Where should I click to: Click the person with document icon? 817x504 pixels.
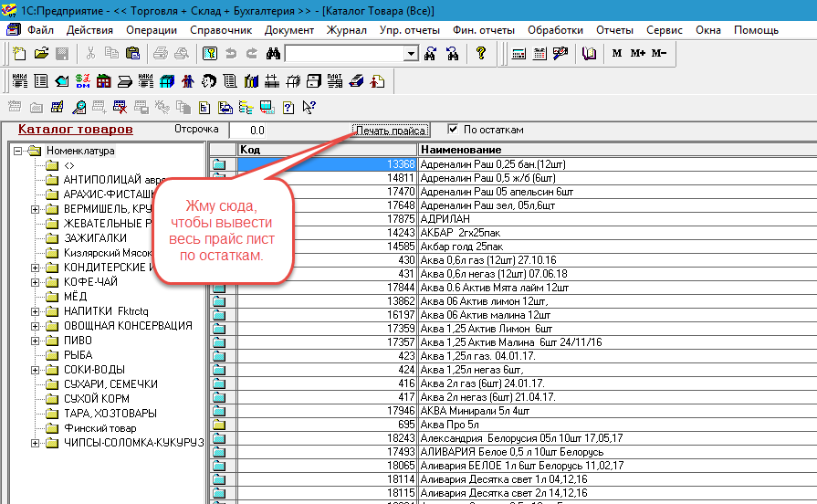pos(377,81)
